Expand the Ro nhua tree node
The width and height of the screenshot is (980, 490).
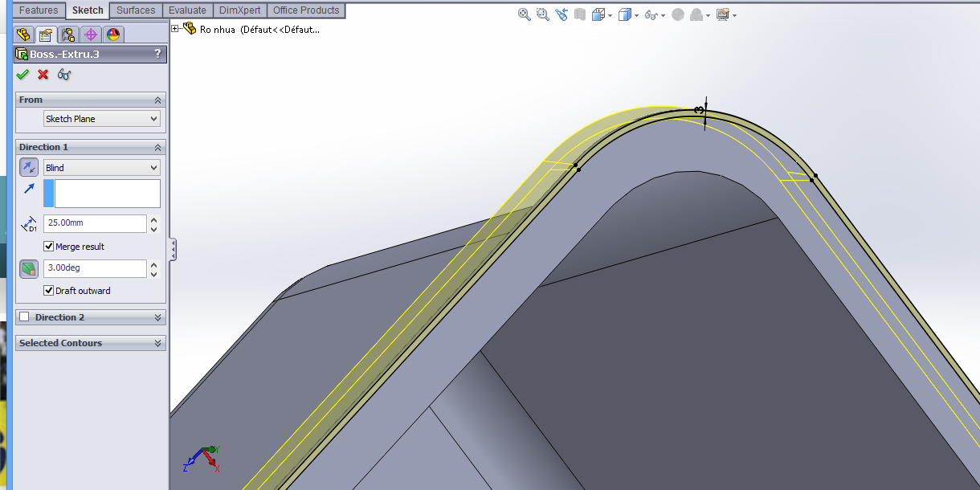point(176,29)
